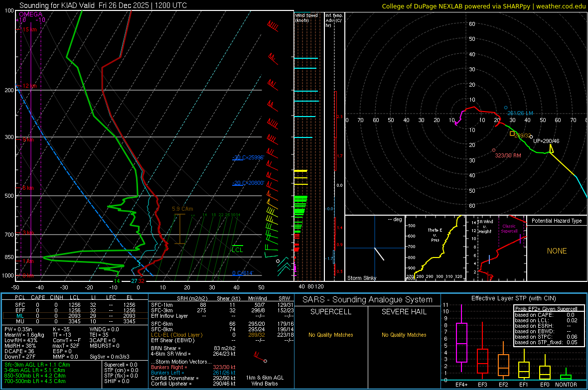Screen dimensions: 588x390
Task: Click No Quality Matches under SEVERE HAIL
Action: (x=404, y=335)
